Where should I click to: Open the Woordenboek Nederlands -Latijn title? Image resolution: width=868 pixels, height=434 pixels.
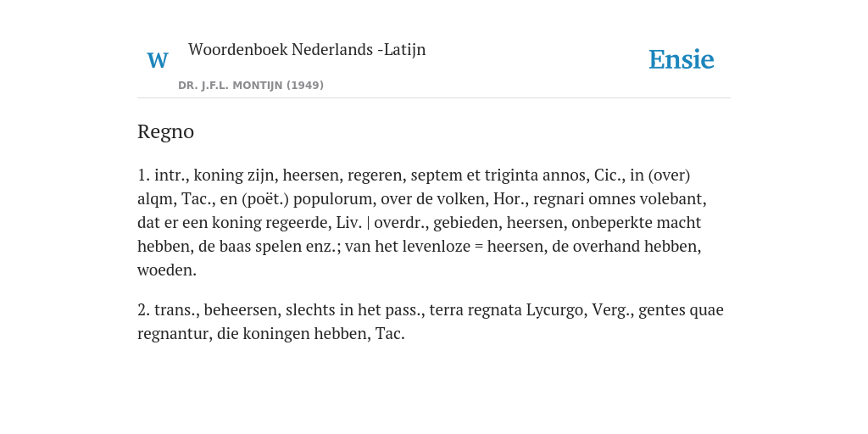click(x=307, y=50)
